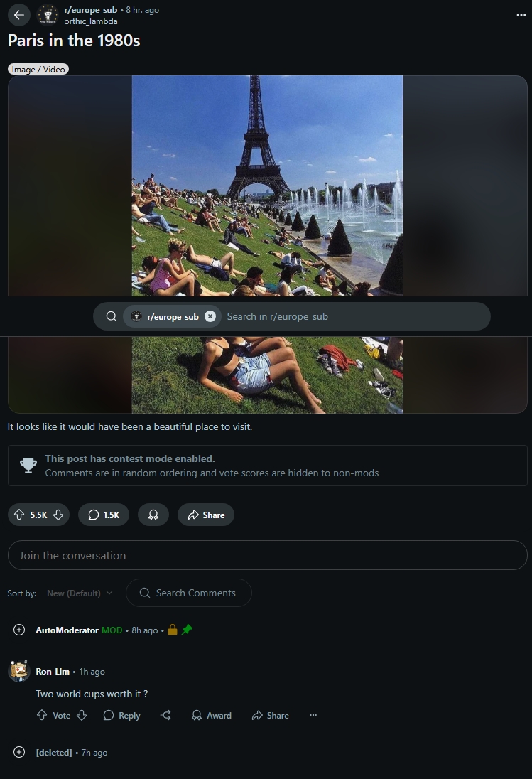This screenshot has width=532, height=779.
Task: Downvote the Paris post
Action: [x=58, y=515]
